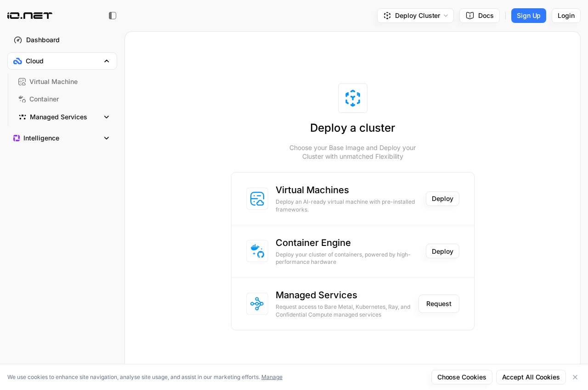
Task: Click the Deploy a cluster heading
Action: pos(353,128)
